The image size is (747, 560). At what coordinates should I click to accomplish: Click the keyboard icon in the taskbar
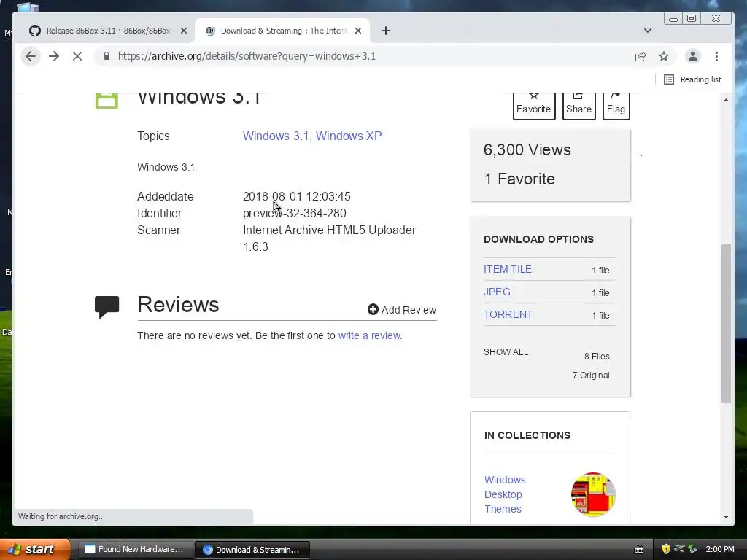tap(639, 550)
